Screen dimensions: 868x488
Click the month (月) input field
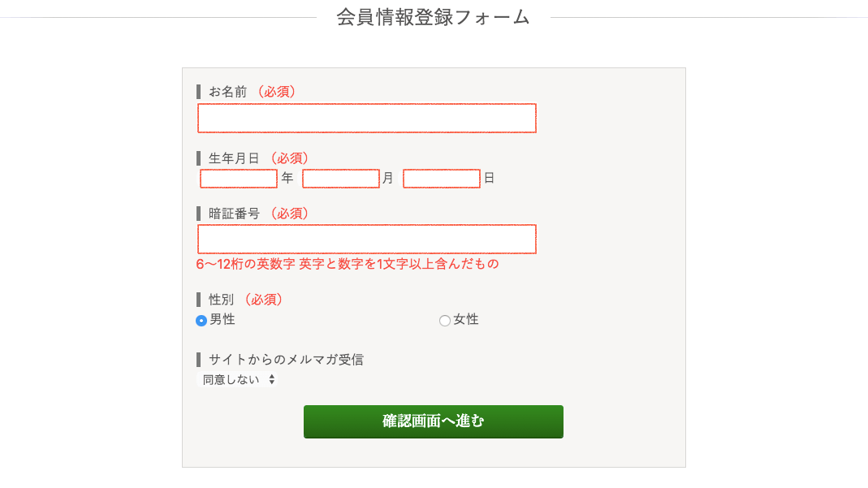pos(340,178)
